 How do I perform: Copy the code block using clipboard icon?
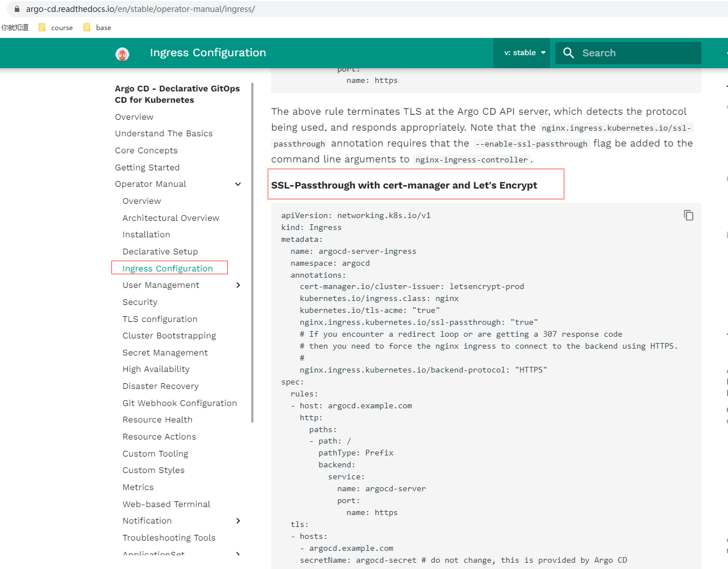688,215
